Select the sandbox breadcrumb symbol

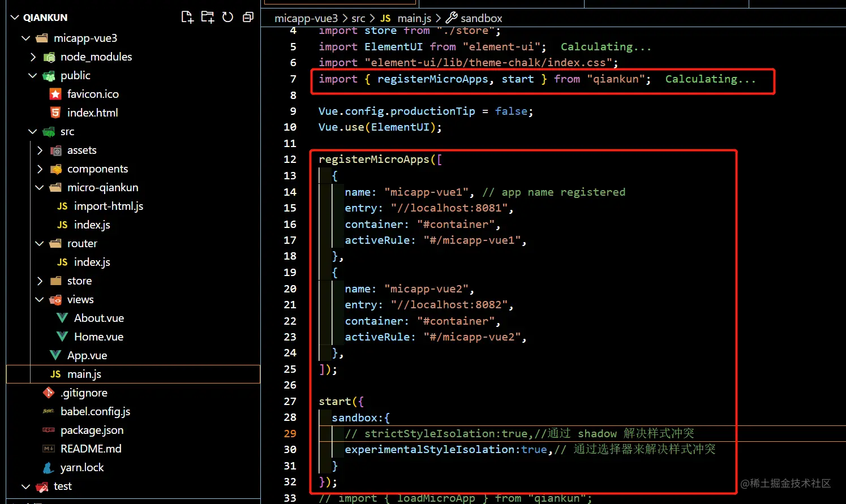(x=482, y=18)
